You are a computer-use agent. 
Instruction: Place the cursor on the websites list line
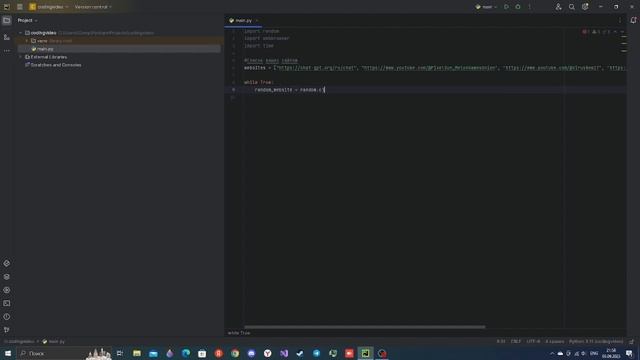click(435, 68)
